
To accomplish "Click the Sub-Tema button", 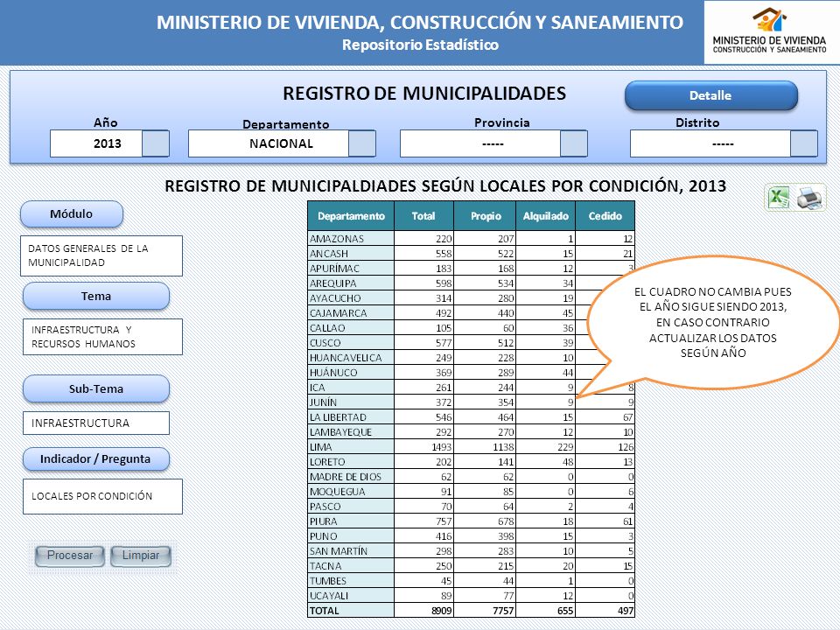I will (x=96, y=388).
